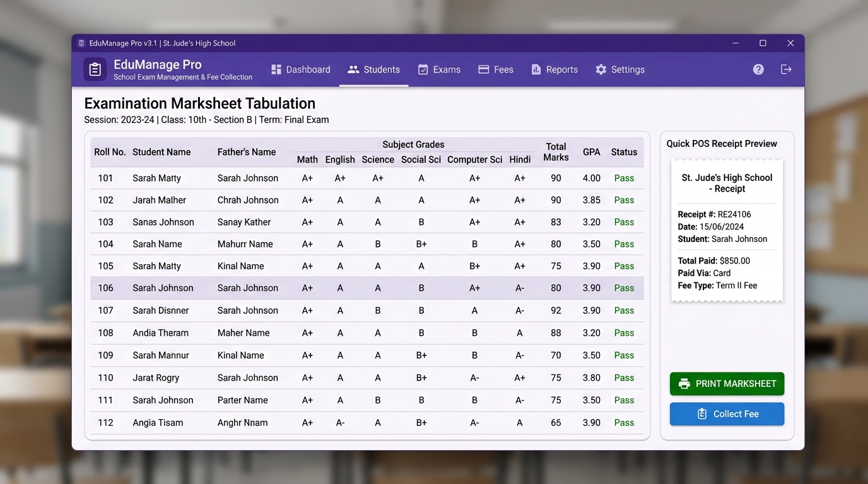Click the Exams calendar-check icon
The image size is (868, 484).
click(423, 69)
